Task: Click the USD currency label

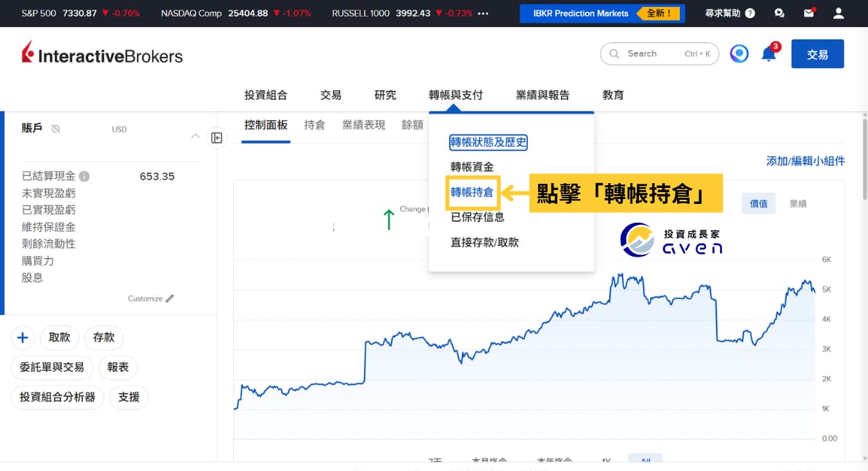Action: (x=119, y=130)
